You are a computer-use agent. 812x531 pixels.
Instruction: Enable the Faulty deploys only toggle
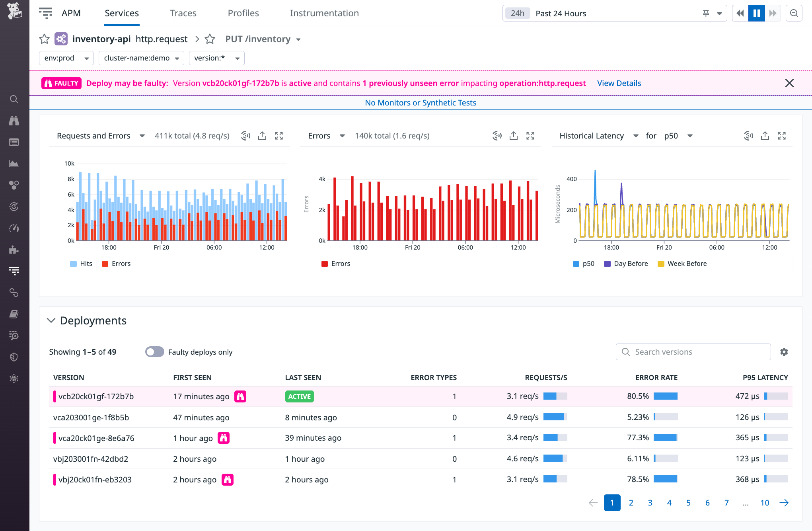pyautogui.click(x=154, y=352)
